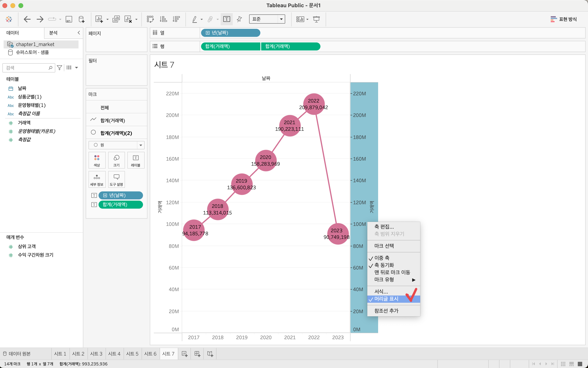This screenshot has height=368, width=588.
Task: Open the Color (색상) mark card
Action: tap(97, 160)
